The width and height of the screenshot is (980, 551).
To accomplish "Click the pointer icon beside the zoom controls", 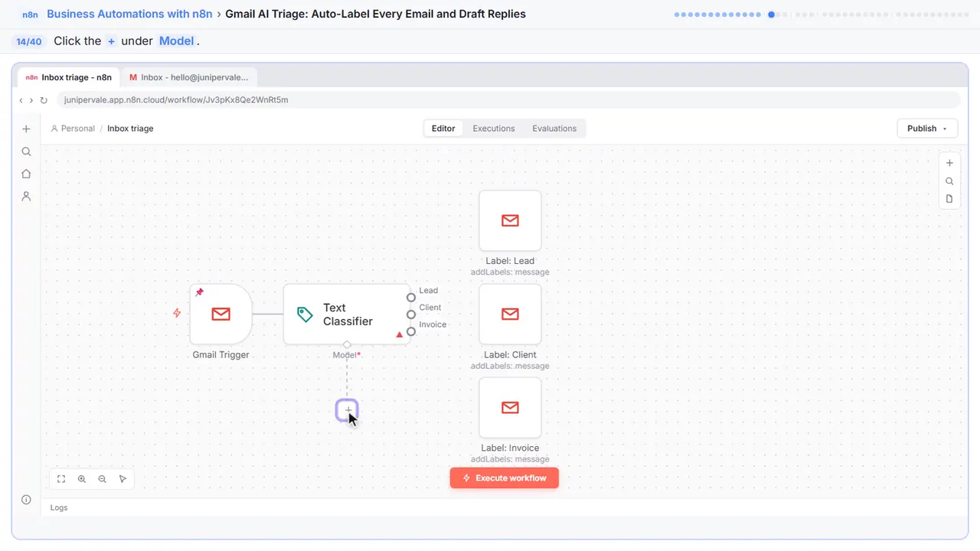I will point(123,479).
